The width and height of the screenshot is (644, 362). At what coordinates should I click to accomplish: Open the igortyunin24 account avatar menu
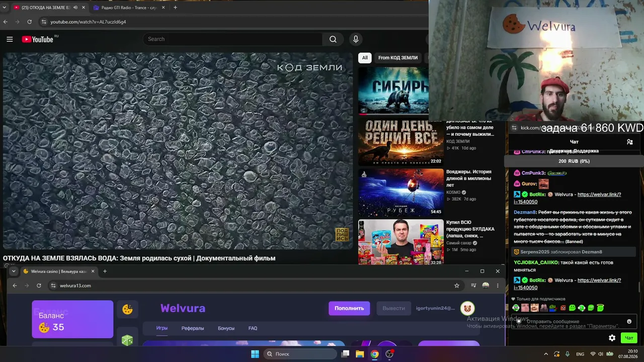click(x=467, y=308)
